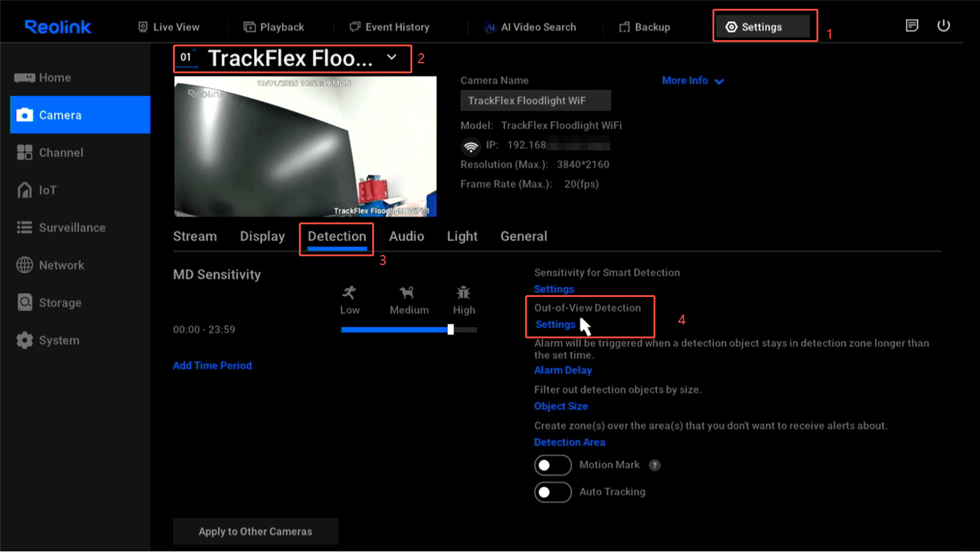Switch to the Audio tab
980x552 pixels.
406,236
